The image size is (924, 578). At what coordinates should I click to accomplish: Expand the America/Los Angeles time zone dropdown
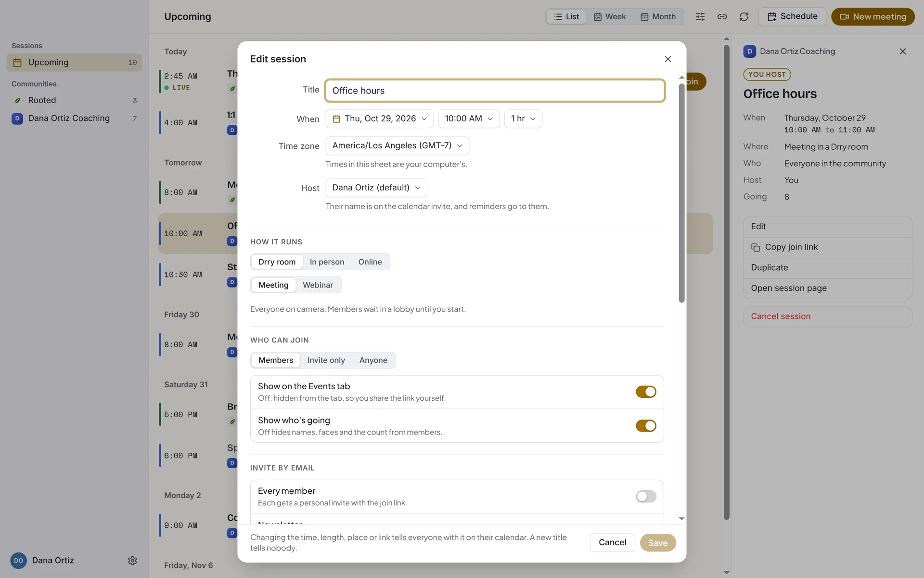pos(397,145)
